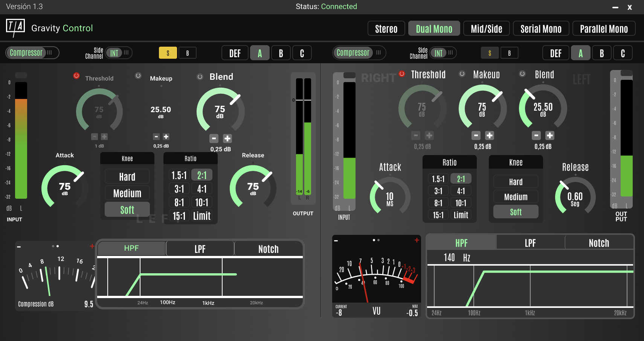644x341 pixels.
Task: Select right preset B
Action: pos(602,53)
